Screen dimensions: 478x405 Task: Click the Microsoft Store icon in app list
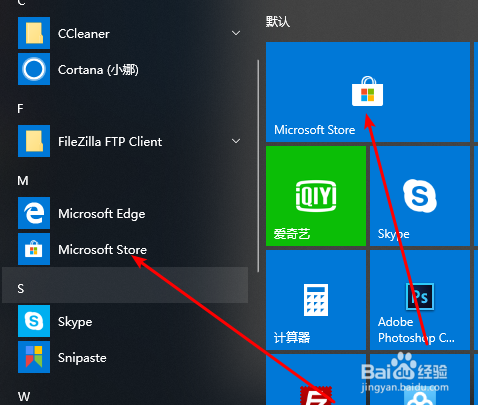34,249
